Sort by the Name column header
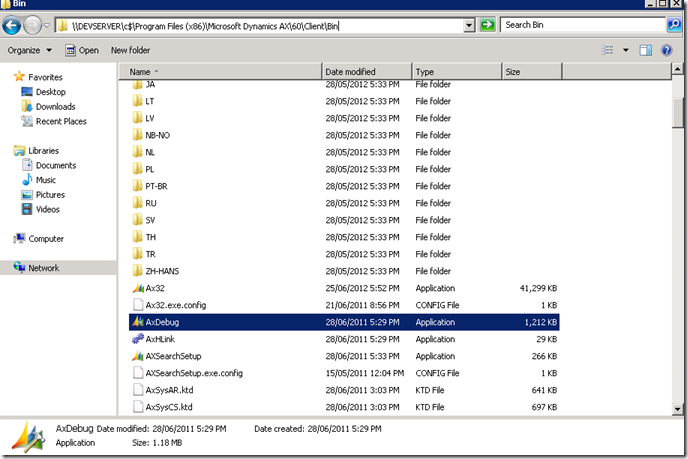 (221, 72)
